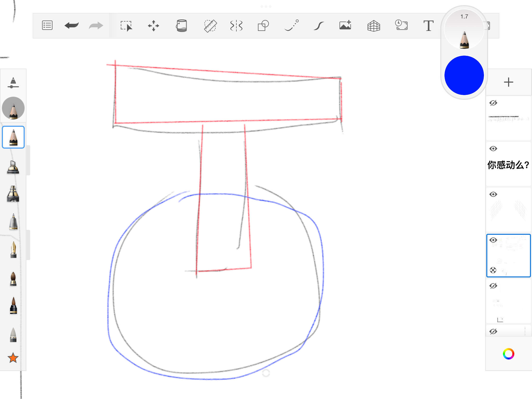
Task: Open the Perspective guides tool
Action: click(374, 26)
